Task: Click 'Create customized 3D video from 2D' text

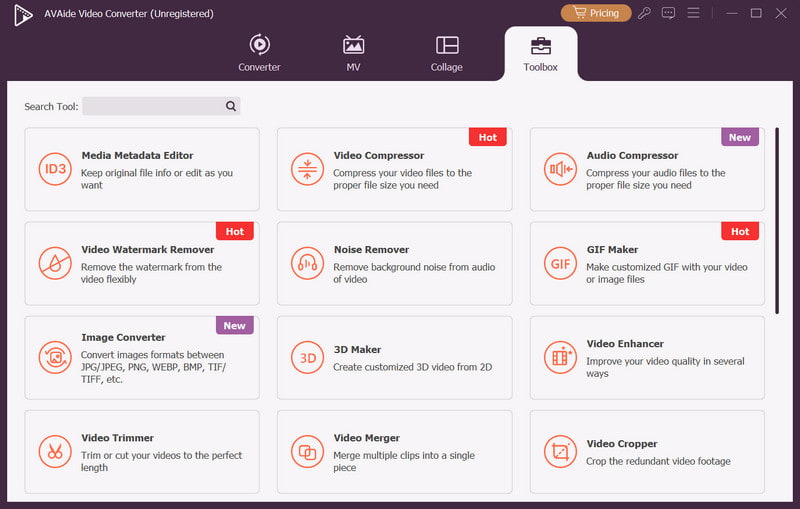Action: tap(413, 367)
